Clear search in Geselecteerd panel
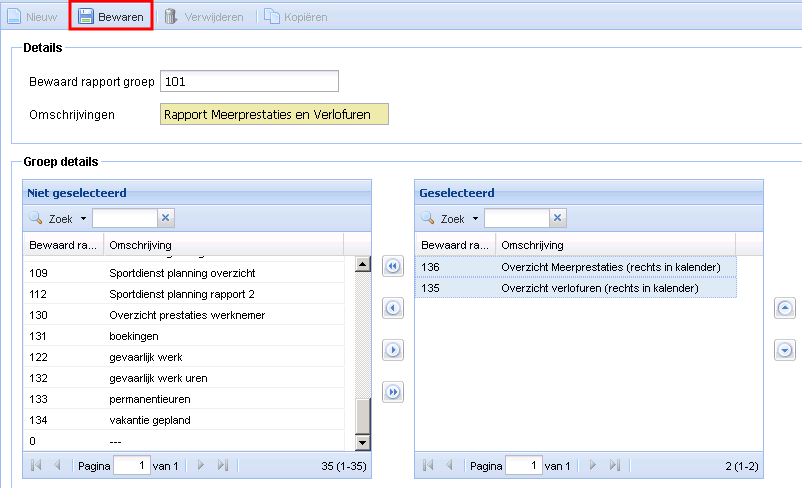The image size is (802, 488). coord(557,218)
